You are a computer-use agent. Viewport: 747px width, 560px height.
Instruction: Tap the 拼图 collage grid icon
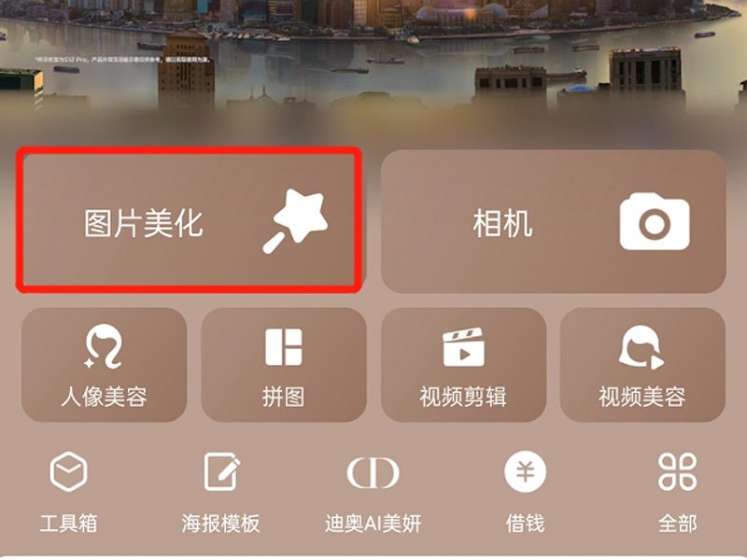click(284, 346)
